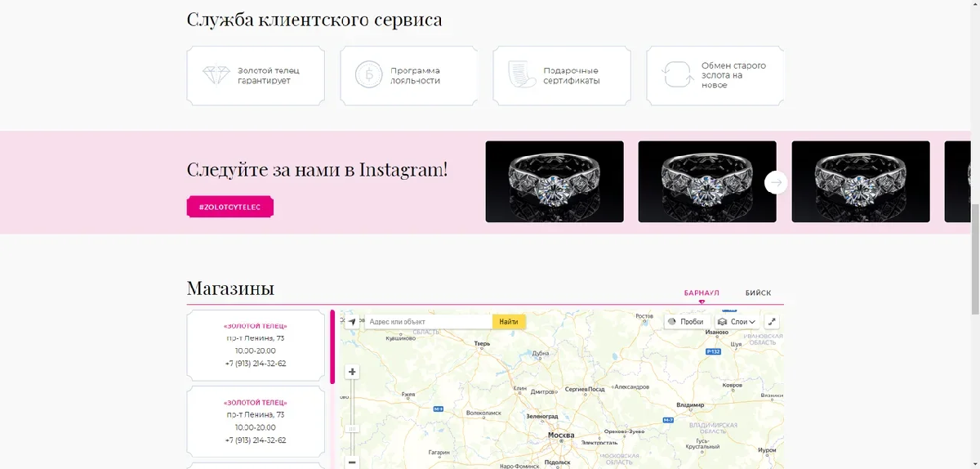Click the Следуйте за нами в Instagram heading

[x=317, y=170]
